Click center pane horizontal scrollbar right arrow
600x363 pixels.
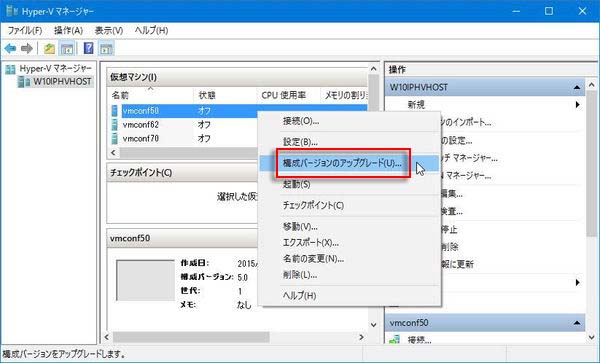(361, 337)
